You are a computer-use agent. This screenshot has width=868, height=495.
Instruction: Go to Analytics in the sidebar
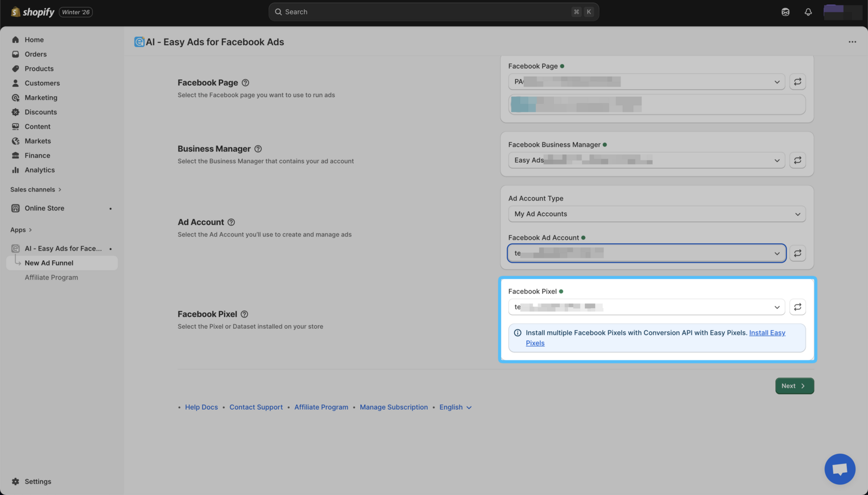(x=40, y=170)
